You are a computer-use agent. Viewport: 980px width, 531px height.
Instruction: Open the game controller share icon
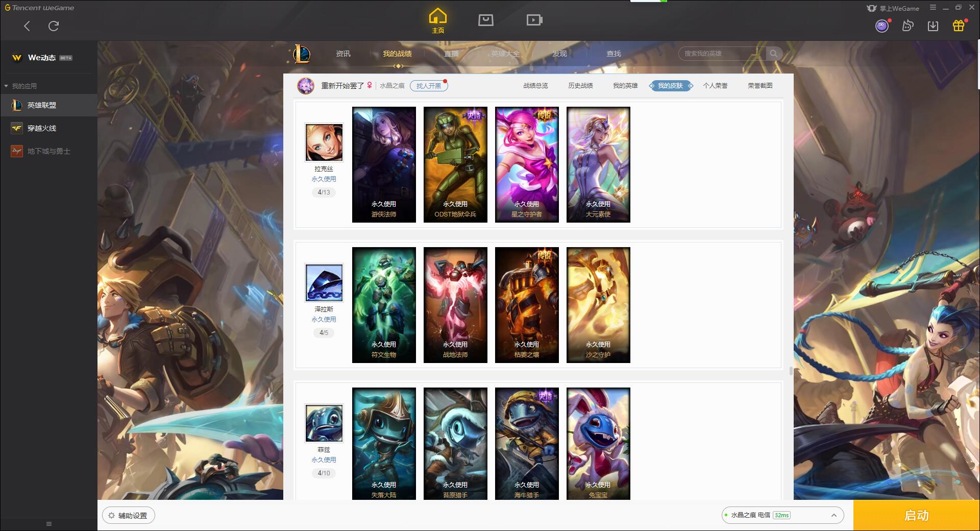(908, 26)
